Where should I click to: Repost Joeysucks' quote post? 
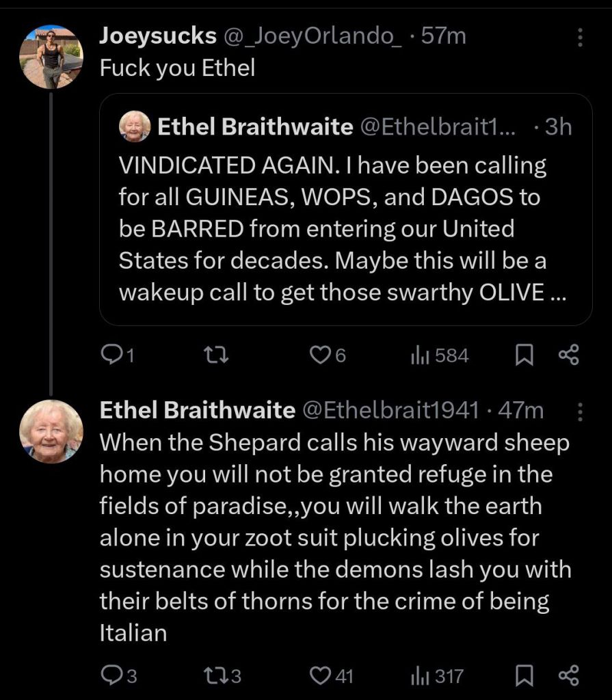pyautogui.click(x=216, y=354)
